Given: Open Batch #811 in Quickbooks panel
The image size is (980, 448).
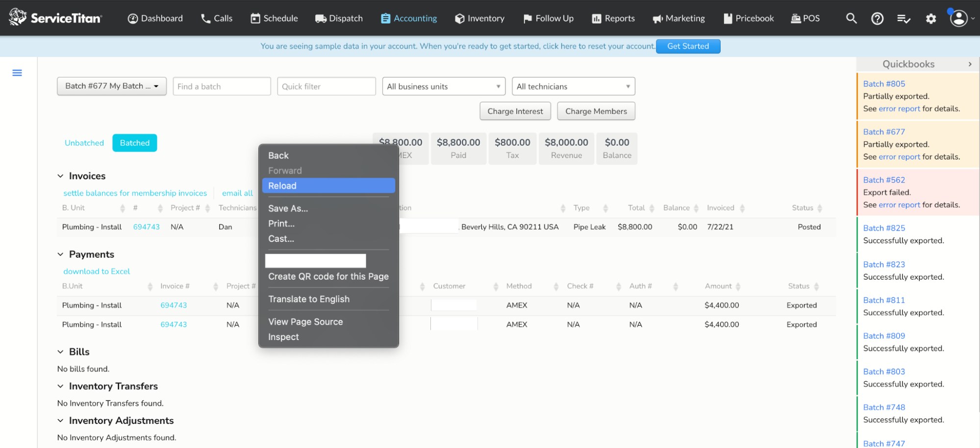Looking at the screenshot, I should coord(884,300).
